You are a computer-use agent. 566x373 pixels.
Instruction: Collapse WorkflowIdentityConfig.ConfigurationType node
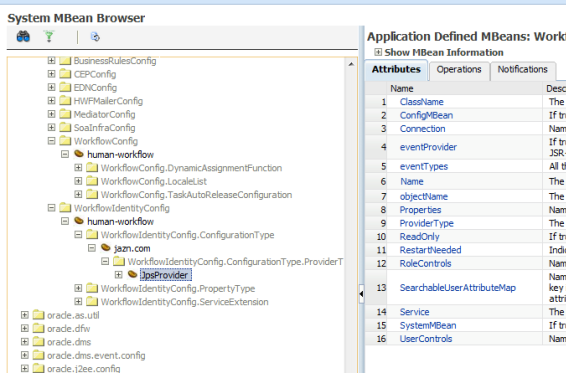(78, 234)
